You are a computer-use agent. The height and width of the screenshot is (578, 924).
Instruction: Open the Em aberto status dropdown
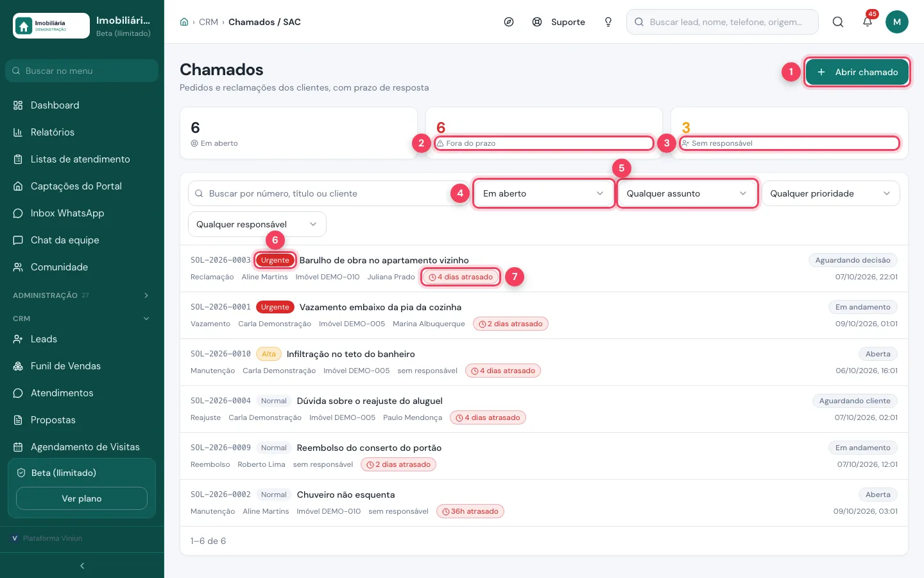coord(543,193)
